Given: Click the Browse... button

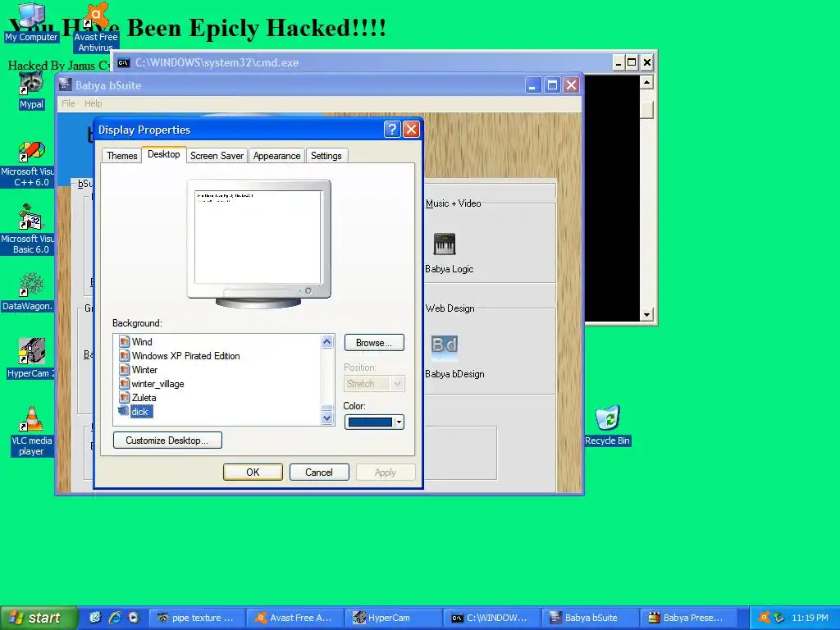Looking at the screenshot, I should [x=374, y=343].
